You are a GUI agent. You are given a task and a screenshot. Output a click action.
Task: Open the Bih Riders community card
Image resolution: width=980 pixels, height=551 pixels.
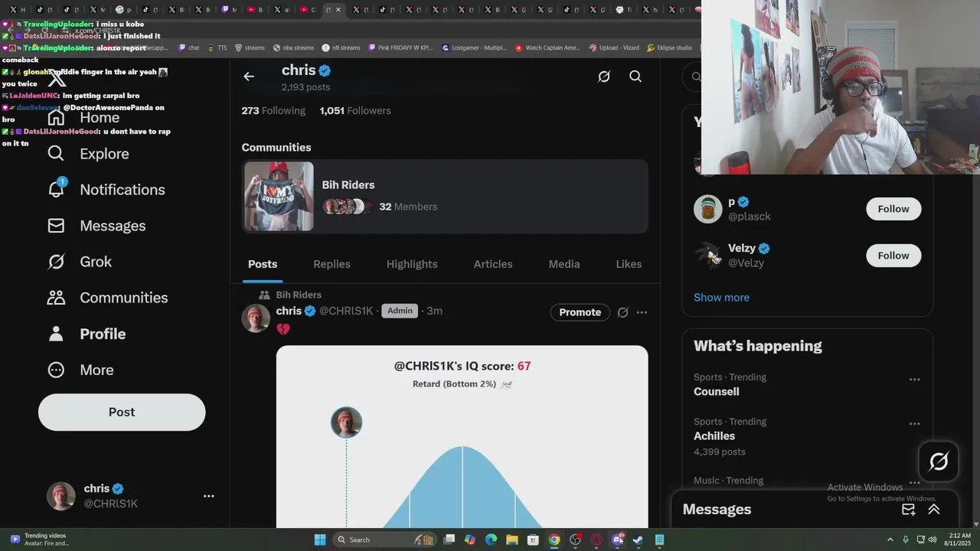point(445,196)
